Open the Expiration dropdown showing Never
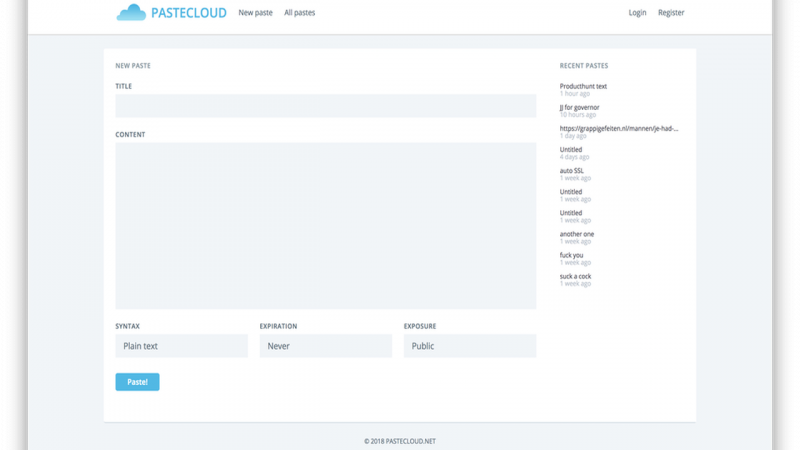 coord(326,346)
